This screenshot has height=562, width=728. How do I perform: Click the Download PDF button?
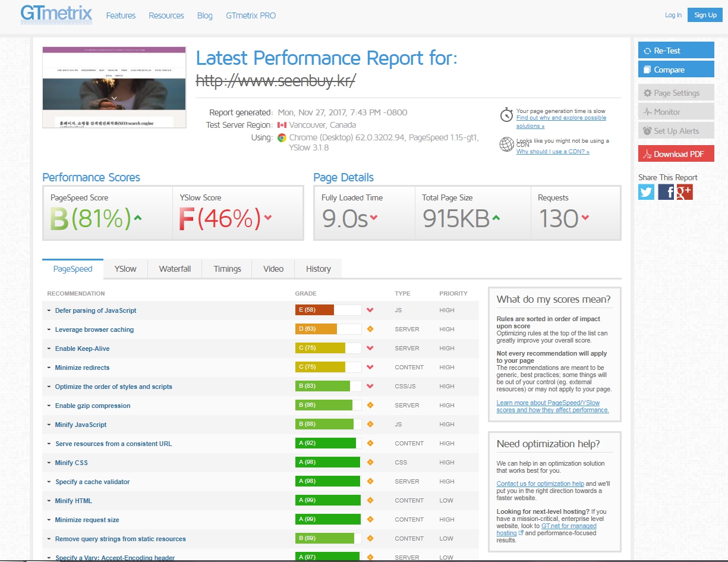coord(676,154)
